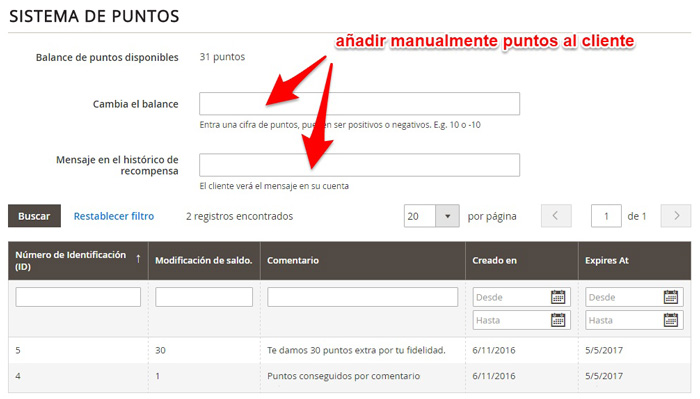The height and width of the screenshot is (399, 700).
Task: Select the row with ID 5
Action: (350, 350)
